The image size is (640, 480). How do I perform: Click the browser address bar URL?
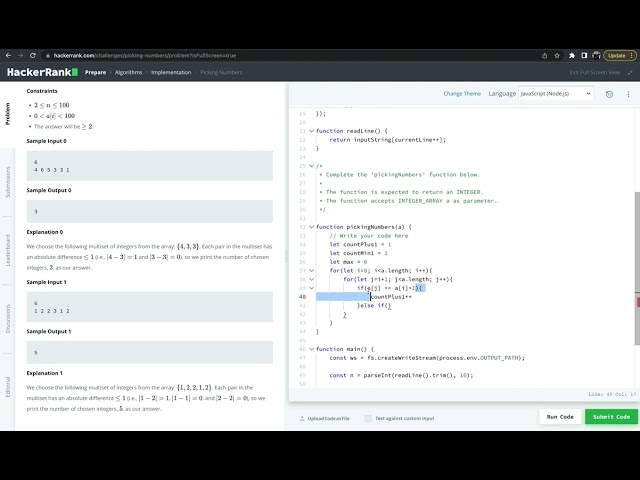tap(145, 56)
